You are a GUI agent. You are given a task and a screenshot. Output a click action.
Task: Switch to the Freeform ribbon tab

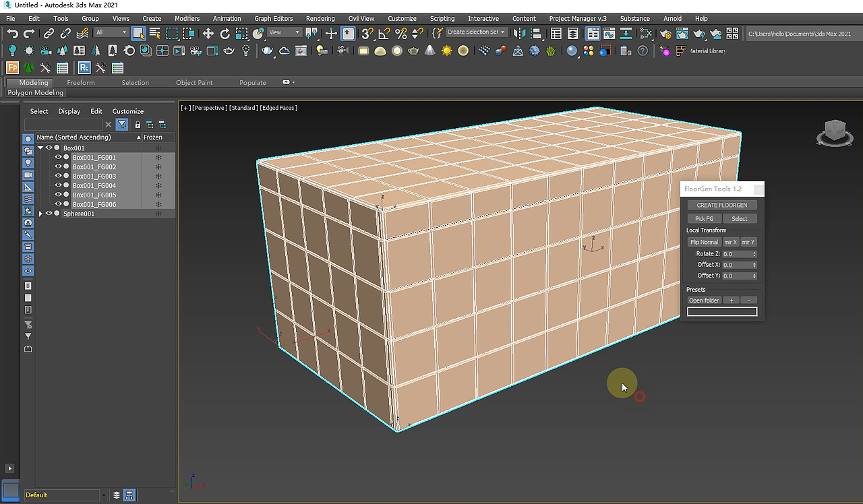tap(81, 82)
